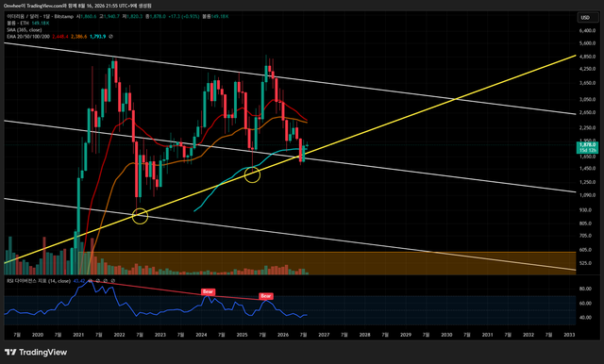Click the 2032 label on time axis
This screenshot has width=604, height=364.
(x=528, y=335)
